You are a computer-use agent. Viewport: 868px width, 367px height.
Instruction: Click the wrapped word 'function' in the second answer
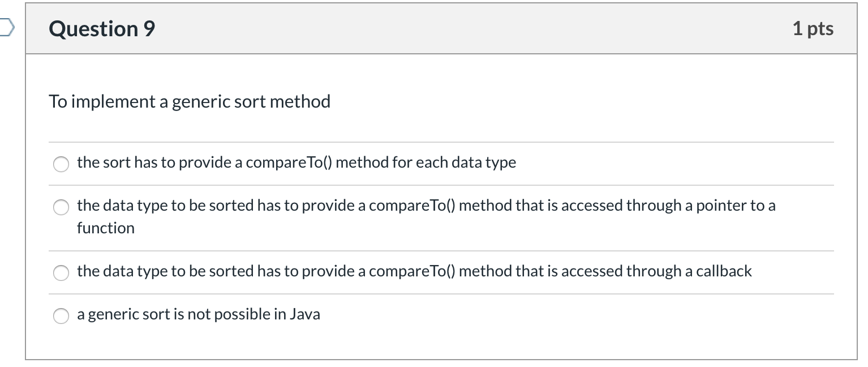[106, 228]
